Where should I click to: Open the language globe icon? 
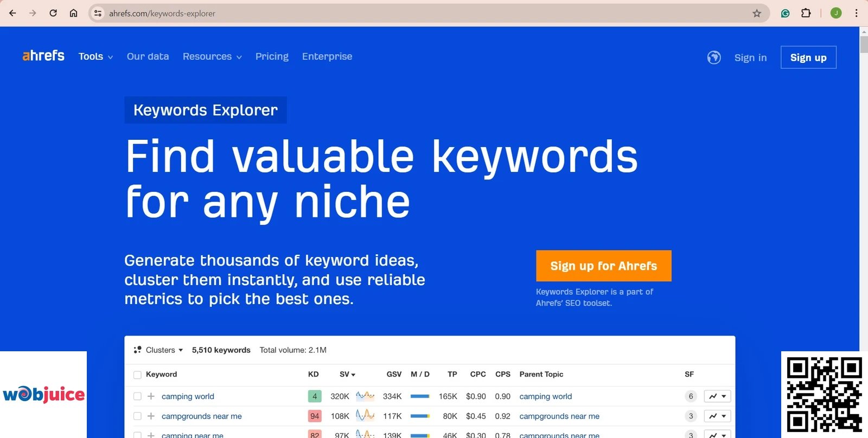[x=714, y=57]
